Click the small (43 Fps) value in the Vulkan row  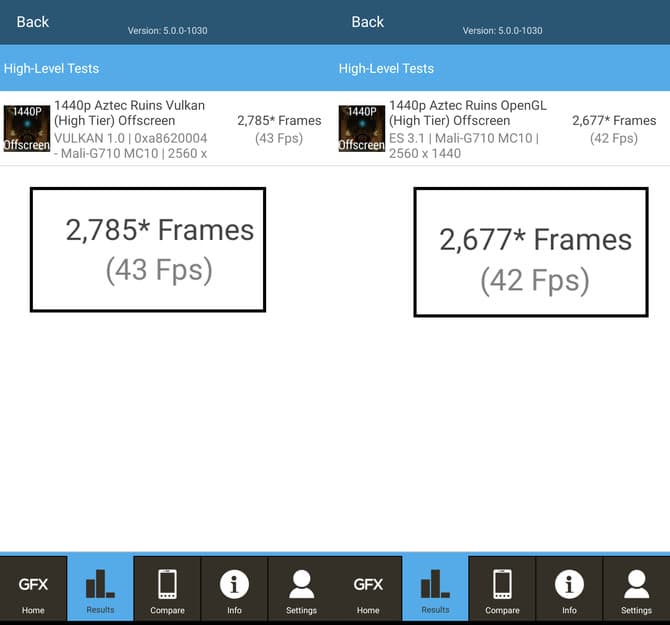click(x=279, y=138)
